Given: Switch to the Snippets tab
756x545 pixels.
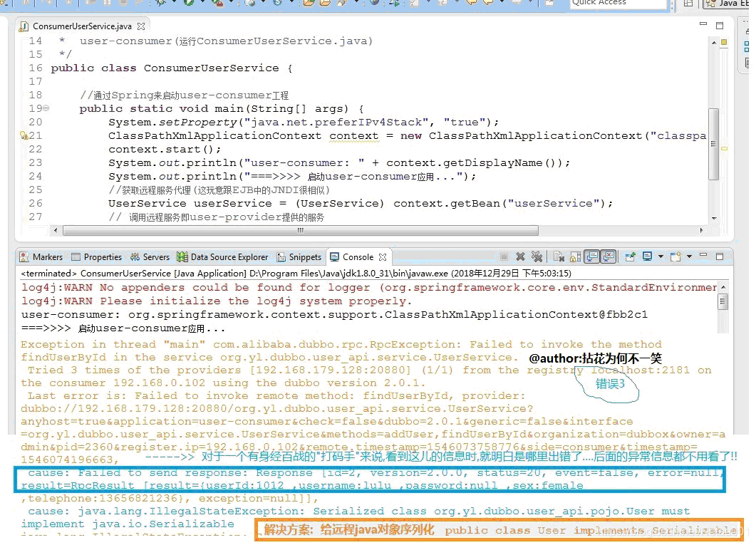Looking at the screenshot, I should pos(299,257).
